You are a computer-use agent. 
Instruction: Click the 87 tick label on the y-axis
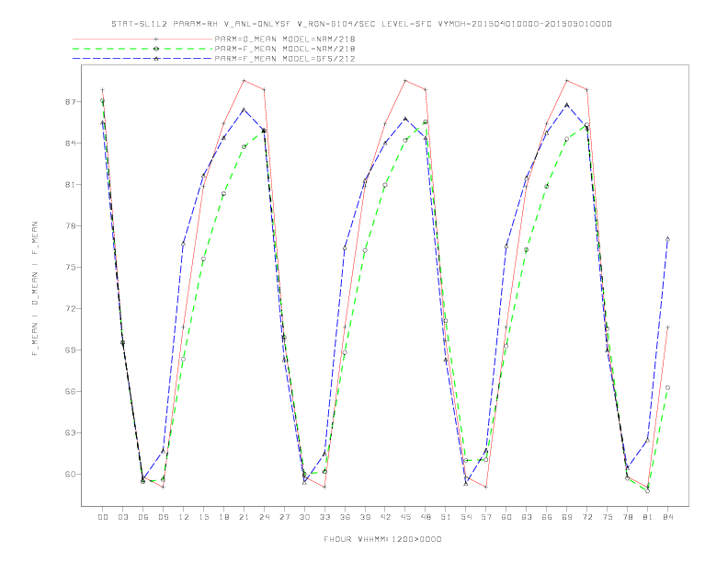point(70,102)
